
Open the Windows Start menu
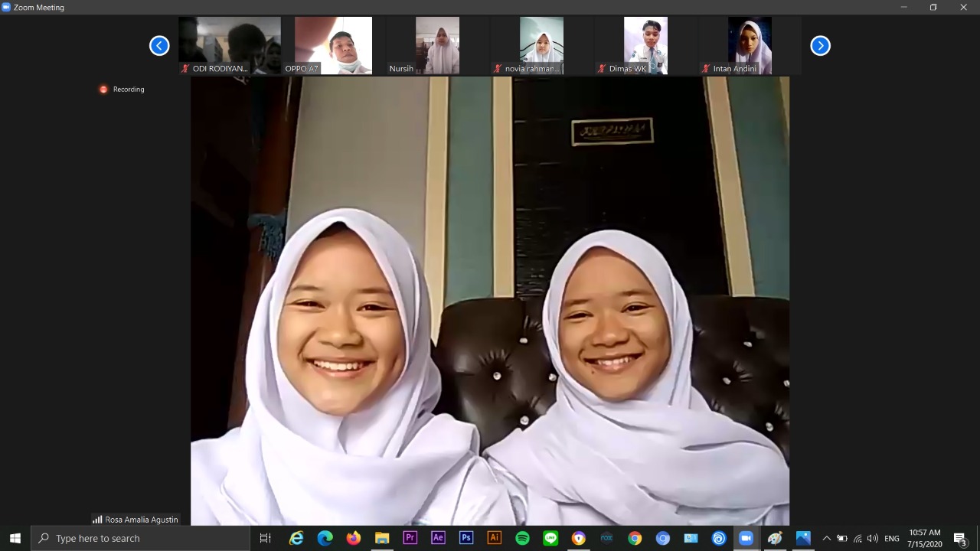(x=15, y=538)
